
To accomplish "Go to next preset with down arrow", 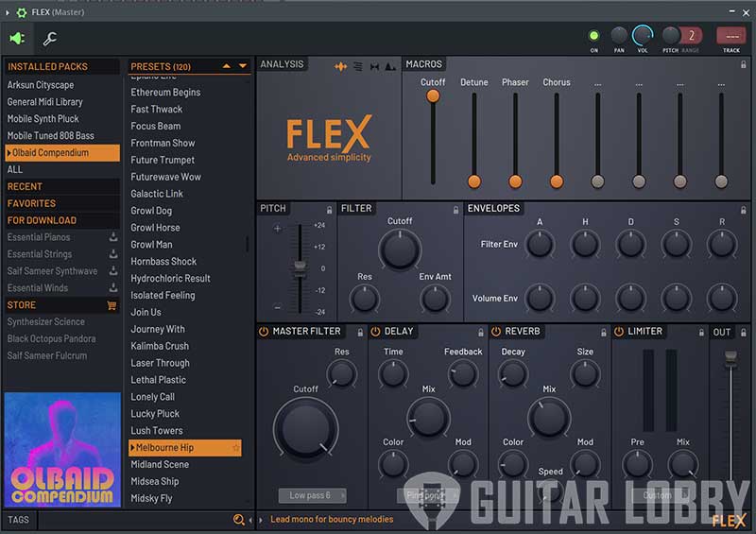I will (x=243, y=66).
